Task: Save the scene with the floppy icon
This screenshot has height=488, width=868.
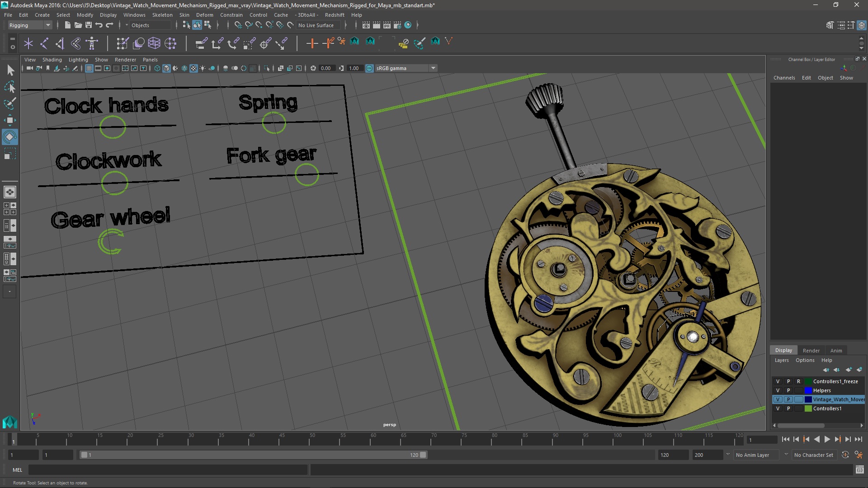Action: [x=89, y=25]
